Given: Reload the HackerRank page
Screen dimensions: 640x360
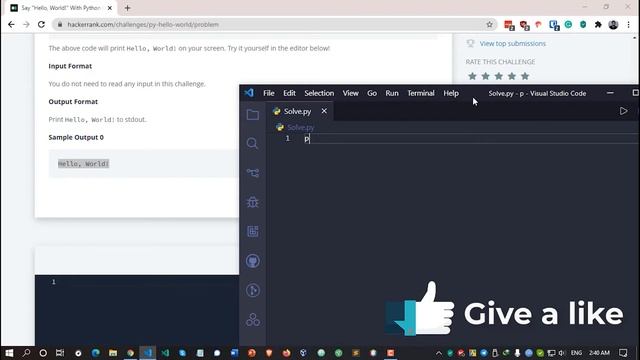Looking at the screenshot, I should point(41,24).
